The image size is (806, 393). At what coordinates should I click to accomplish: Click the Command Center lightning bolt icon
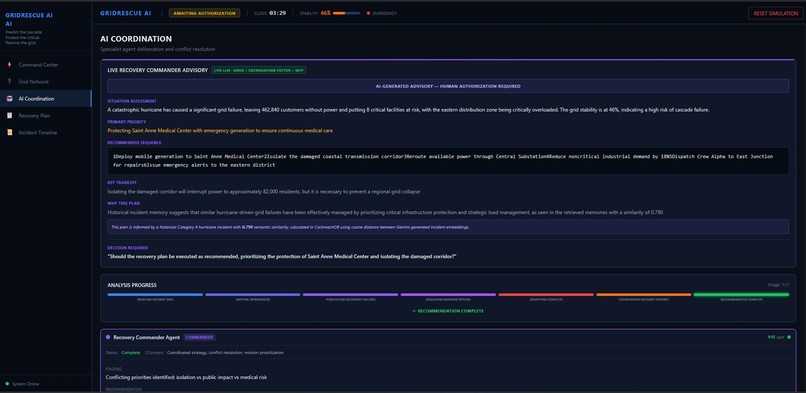[9, 65]
